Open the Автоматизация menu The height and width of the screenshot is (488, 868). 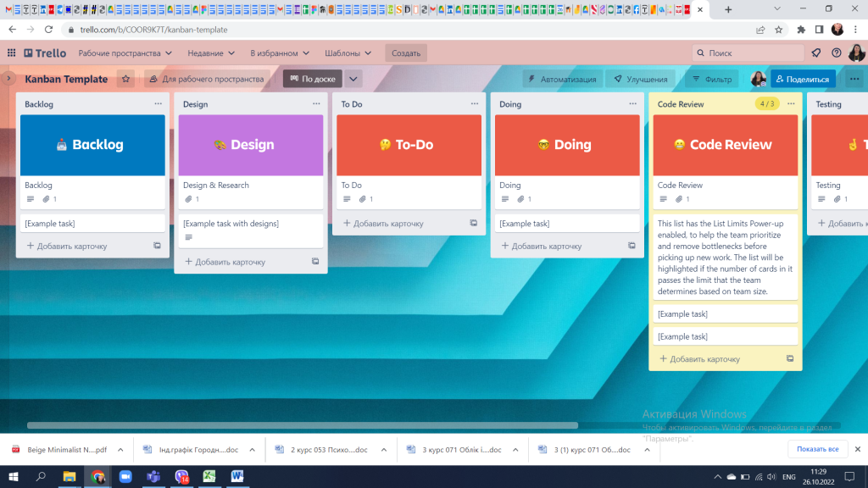[x=563, y=79]
